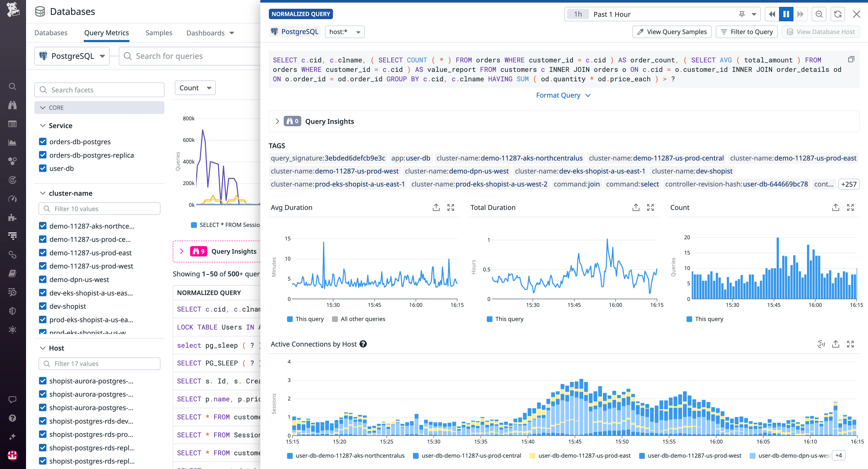The height and width of the screenshot is (469, 868).
Task: Toggle the dev-shopist cluster checkbox
Action: (43, 306)
